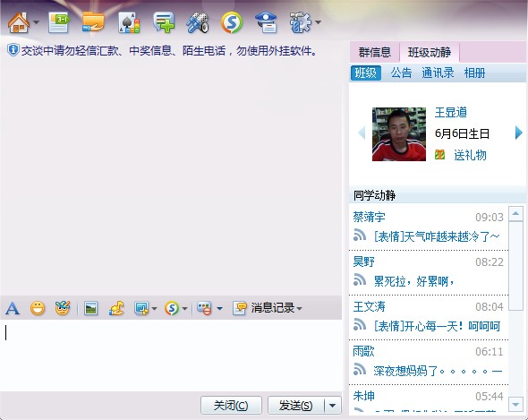Image resolution: width=528 pixels, height=420 pixels.
Task: Open the status '[表情]开心每一天！呵呵呵'
Action: pyautogui.click(x=437, y=326)
